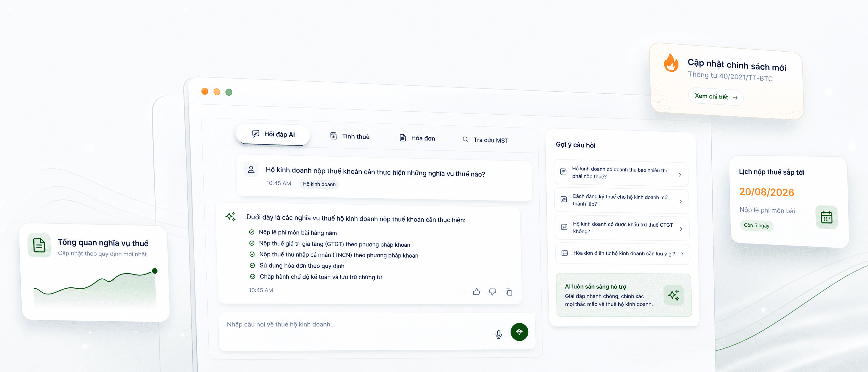Click the AI luôn sẵn sàng hỗ trợ heading
This screenshot has height=372, width=868.
[x=595, y=286]
